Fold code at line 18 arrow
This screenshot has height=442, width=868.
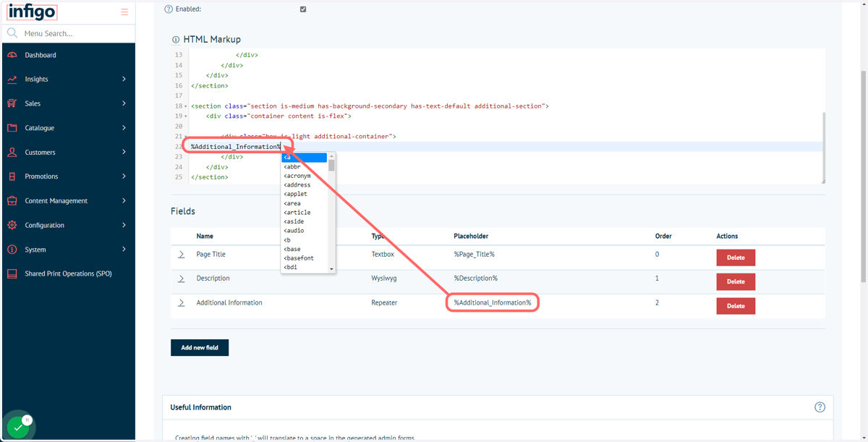(x=186, y=106)
